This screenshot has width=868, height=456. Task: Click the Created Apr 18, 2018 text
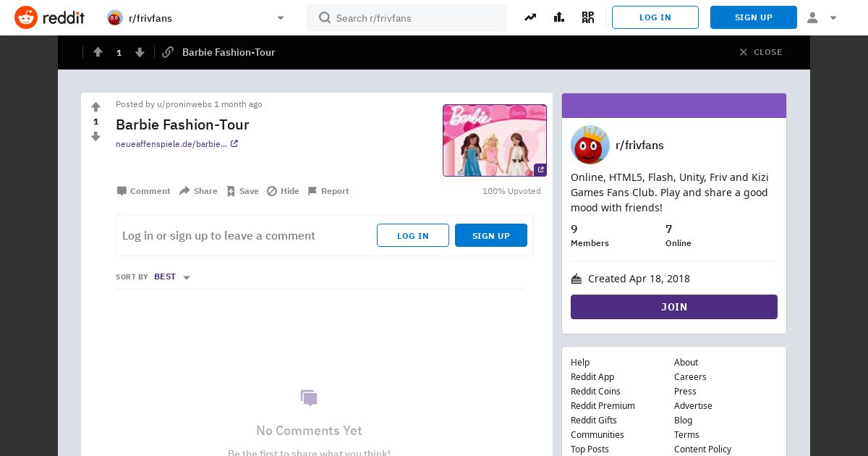click(x=639, y=279)
